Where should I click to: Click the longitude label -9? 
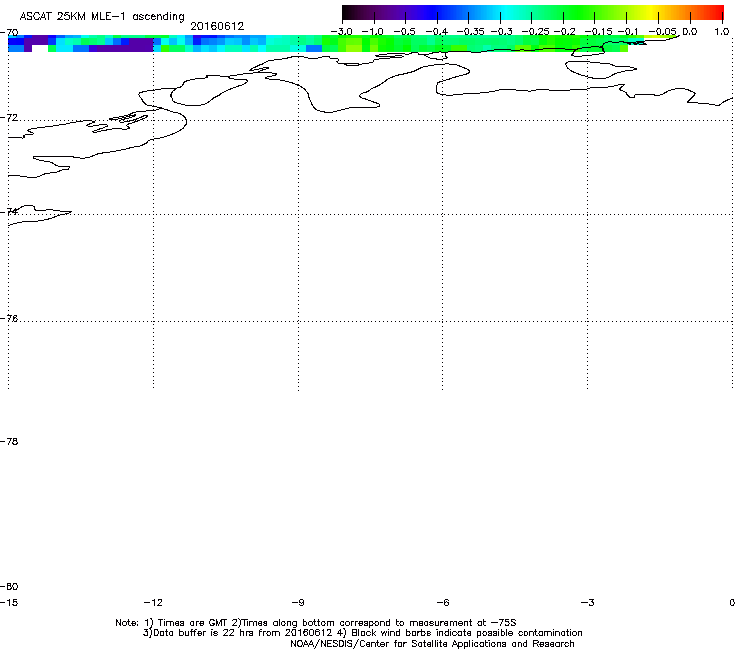[x=298, y=602]
